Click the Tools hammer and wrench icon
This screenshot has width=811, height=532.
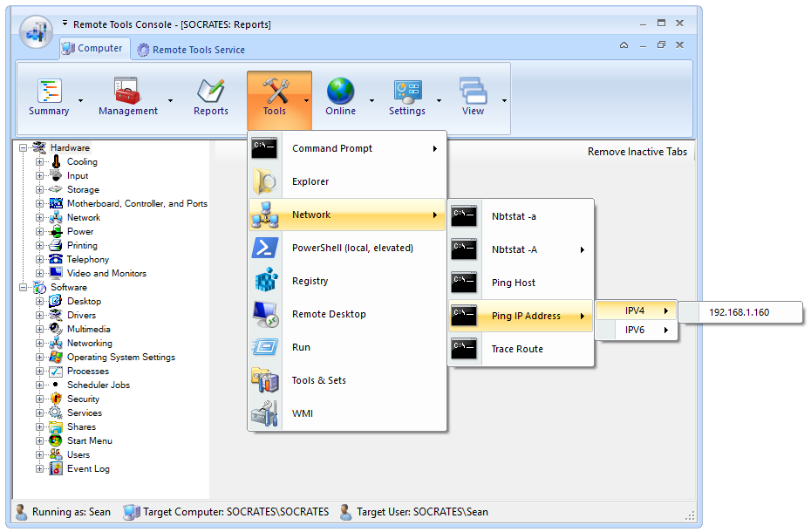276,91
